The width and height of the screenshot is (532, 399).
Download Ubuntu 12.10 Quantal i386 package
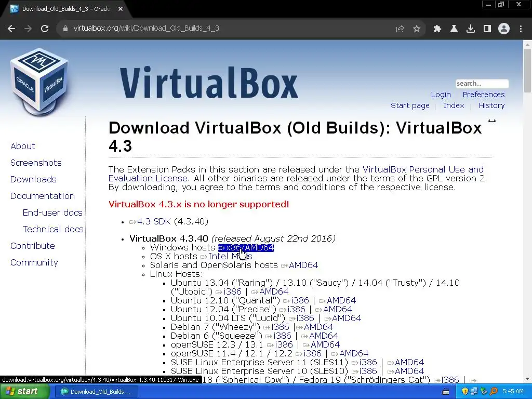[x=296, y=301]
